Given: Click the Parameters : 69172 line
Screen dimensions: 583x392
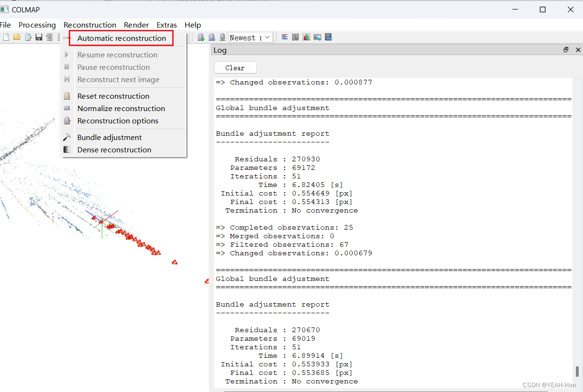Looking at the screenshot, I should click(273, 168).
